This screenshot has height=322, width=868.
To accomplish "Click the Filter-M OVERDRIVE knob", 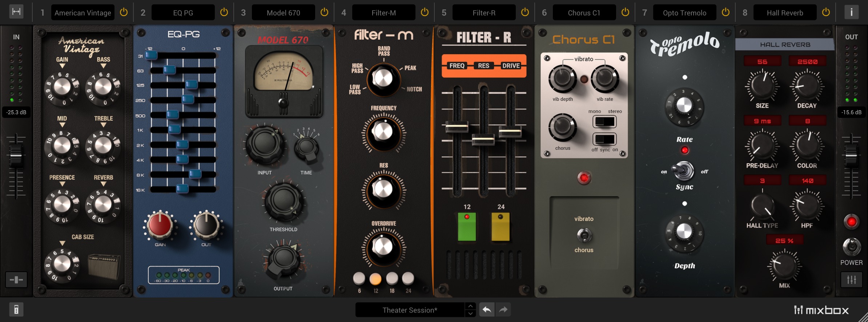I will (x=383, y=247).
